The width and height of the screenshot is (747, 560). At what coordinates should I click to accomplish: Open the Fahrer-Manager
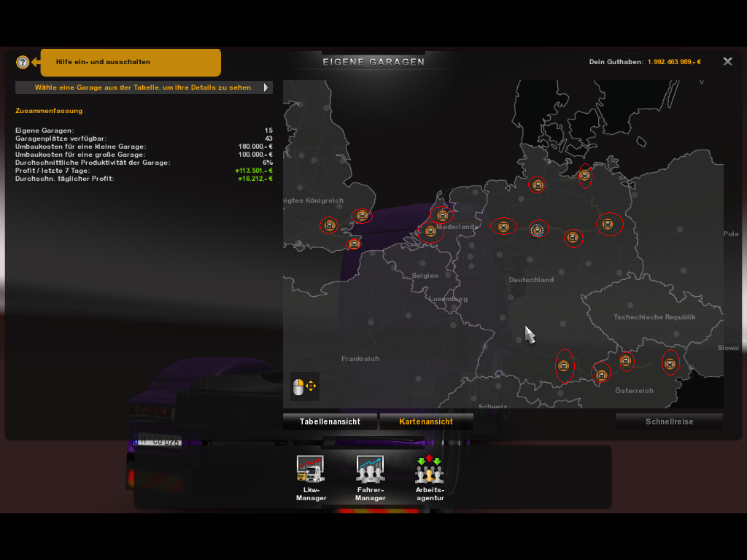coord(370,478)
